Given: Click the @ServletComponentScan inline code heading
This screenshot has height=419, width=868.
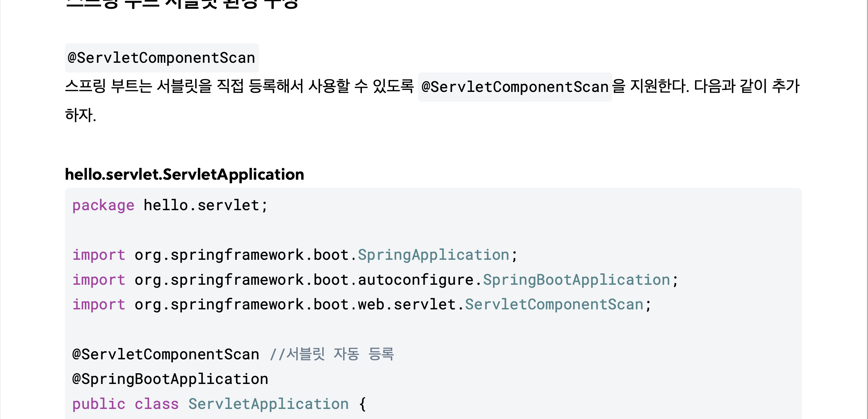Looking at the screenshot, I should click(x=162, y=58).
